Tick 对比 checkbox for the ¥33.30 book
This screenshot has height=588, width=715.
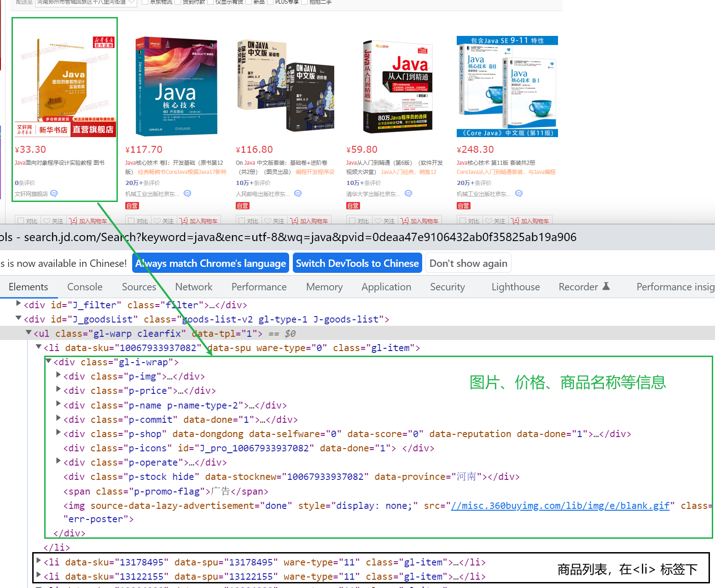21,221
